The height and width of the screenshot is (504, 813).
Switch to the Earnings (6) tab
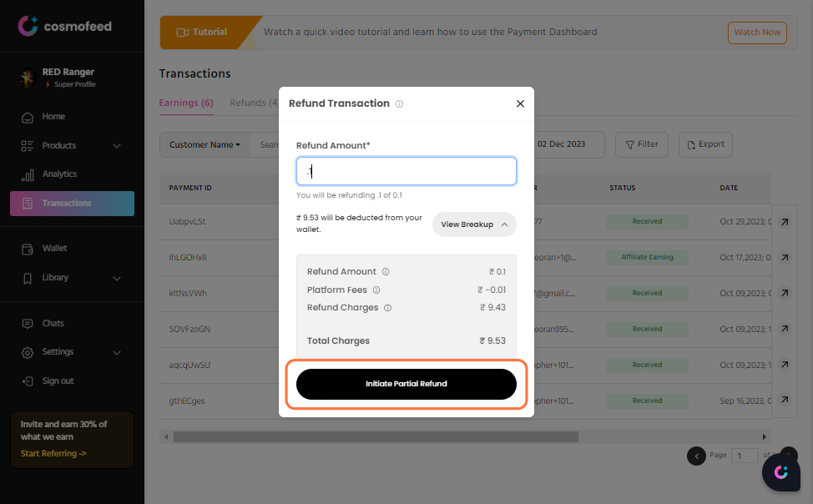(x=186, y=103)
